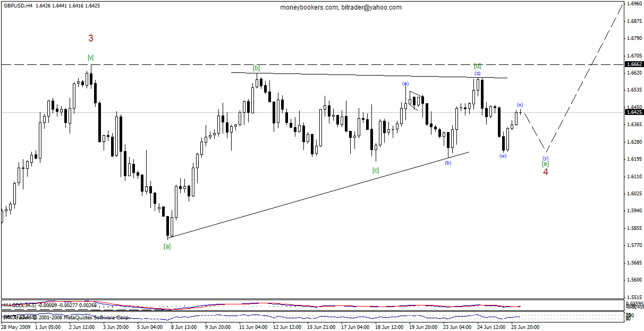Click the 8 Jun 13:00 time label
This screenshot has height=331, width=644.
point(183,327)
